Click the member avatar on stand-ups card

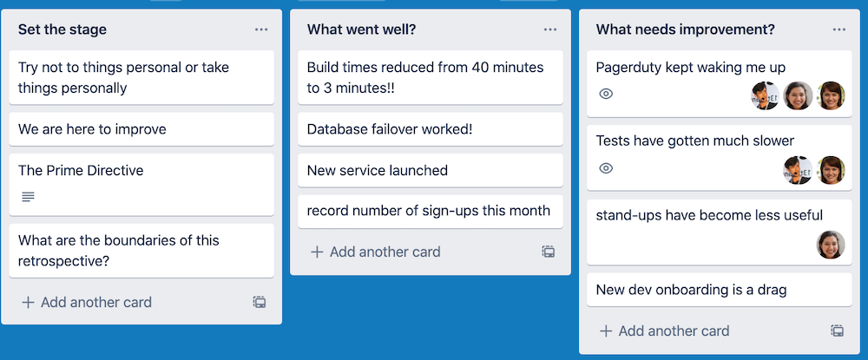[x=831, y=245]
